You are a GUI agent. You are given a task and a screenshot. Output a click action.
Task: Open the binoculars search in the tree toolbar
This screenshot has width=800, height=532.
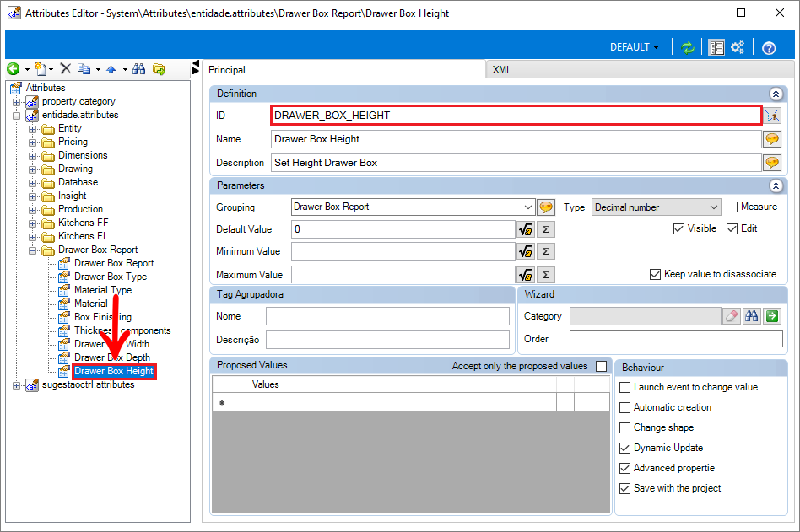[138, 69]
